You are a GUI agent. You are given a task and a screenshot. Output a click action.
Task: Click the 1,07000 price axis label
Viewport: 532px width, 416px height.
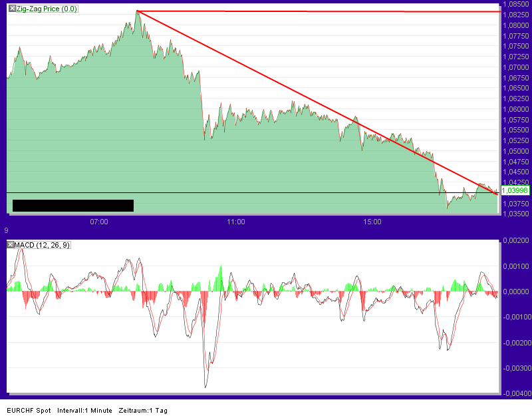[516, 67]
